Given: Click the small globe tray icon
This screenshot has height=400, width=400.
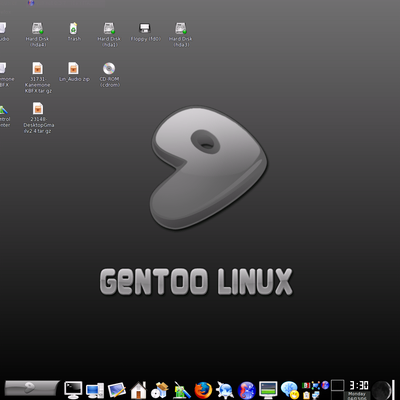Looking at the screenshot, I should 325,386.
